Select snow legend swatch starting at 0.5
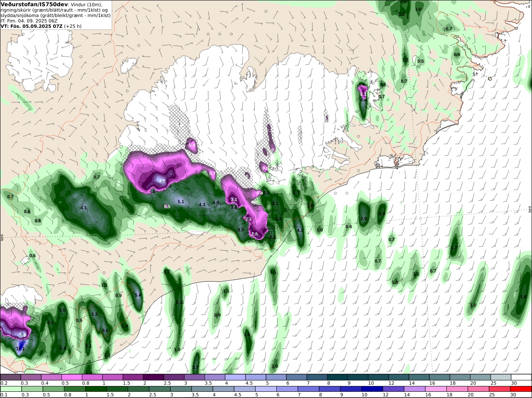This screenshot has height=398, width=532. tap(71, 377)
